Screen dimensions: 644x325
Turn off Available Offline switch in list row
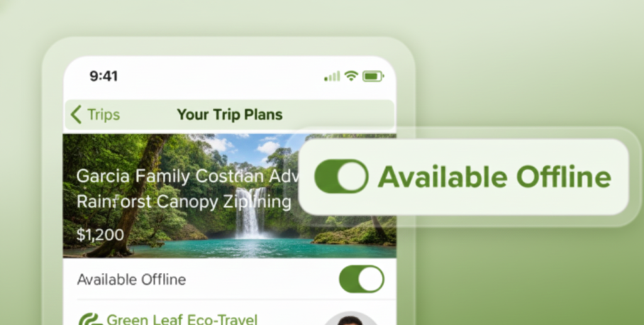[x=362, y=279]
